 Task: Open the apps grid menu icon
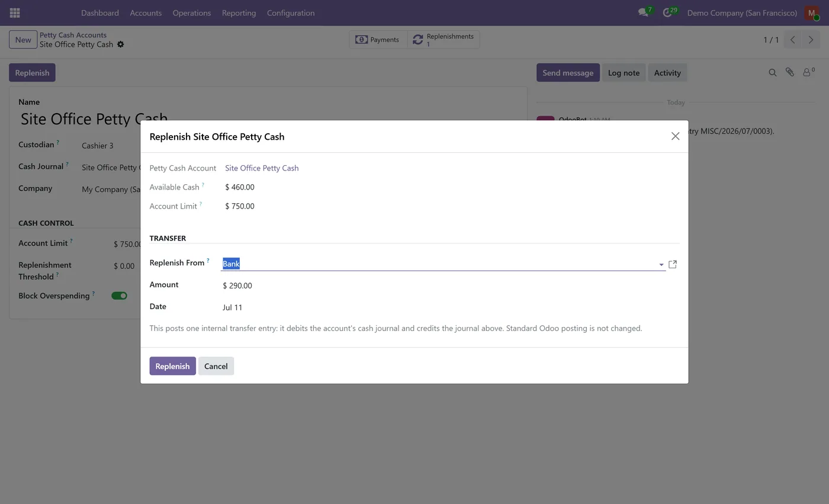(15, 12)
